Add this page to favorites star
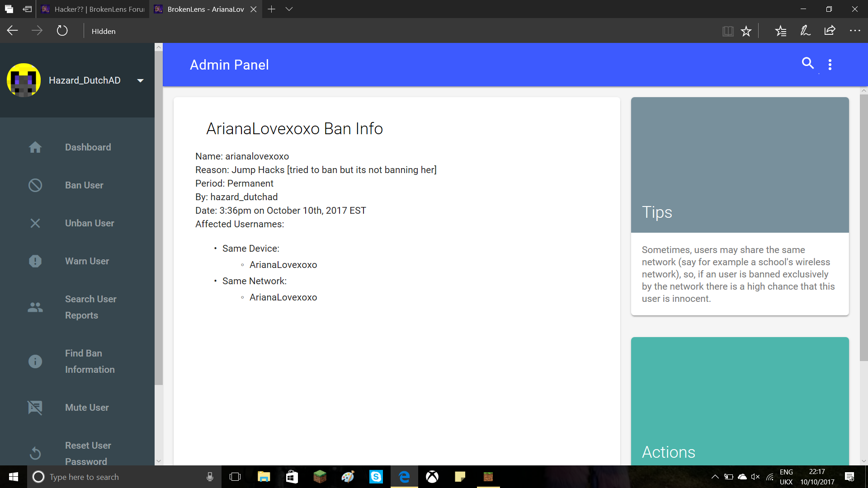This screenshot has height=488, width=868. [x=746, y=31]
